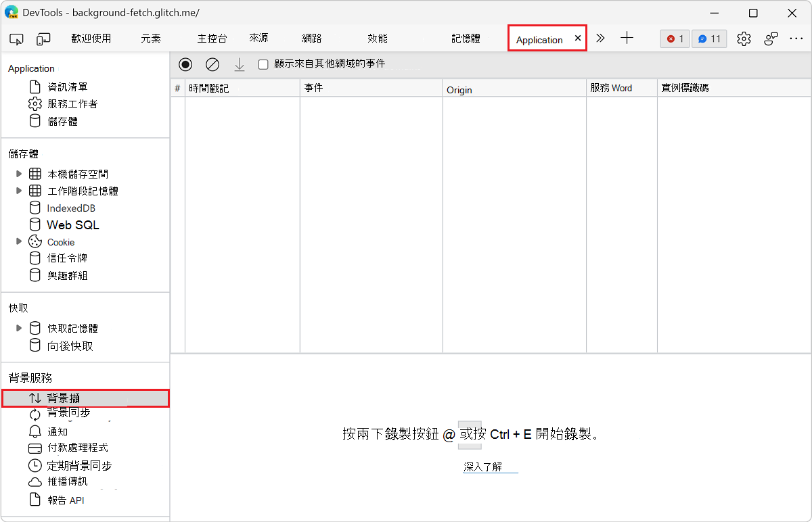This screenshot has width=812, height=522.
Task: Click the 時間戳記 column header
Action: click(242, 88)
